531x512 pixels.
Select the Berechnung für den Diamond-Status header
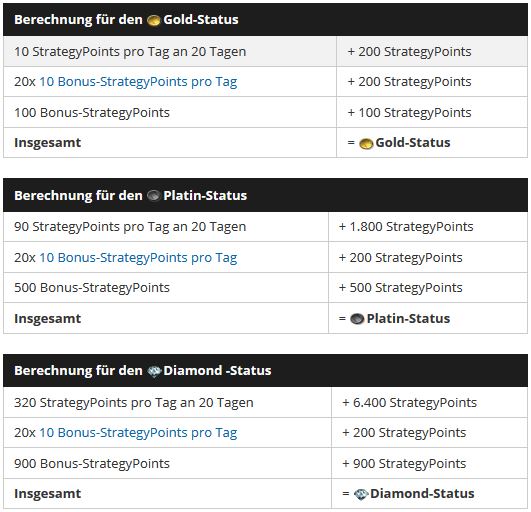(265, 370)
